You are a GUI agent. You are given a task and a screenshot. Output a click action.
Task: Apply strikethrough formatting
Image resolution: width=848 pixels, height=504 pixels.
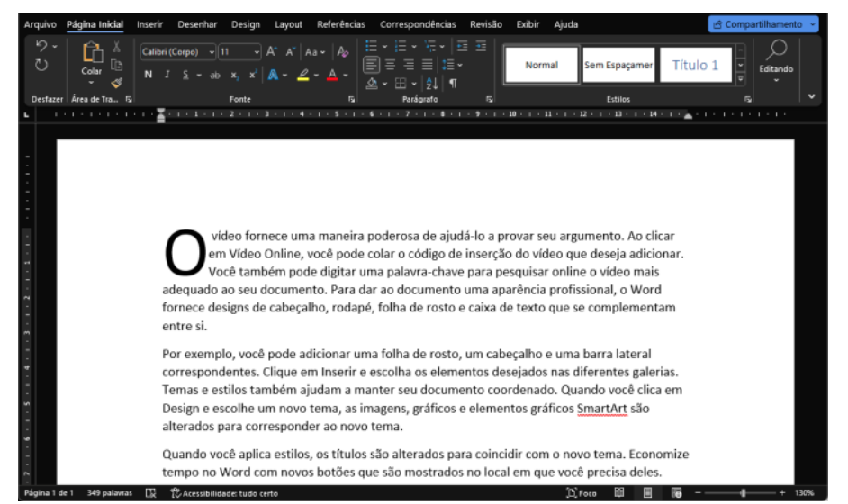[x=215, y=76]
